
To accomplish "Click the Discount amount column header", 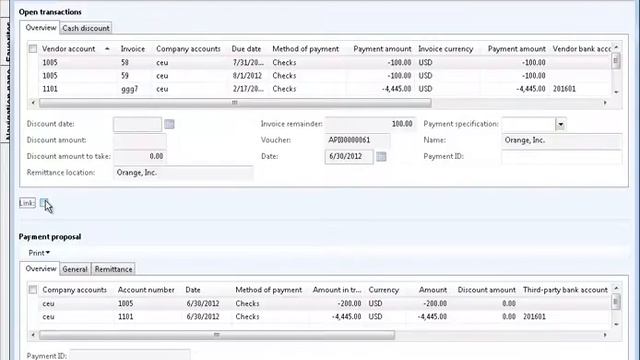I will pyautogui.click(x=487, y=290).
